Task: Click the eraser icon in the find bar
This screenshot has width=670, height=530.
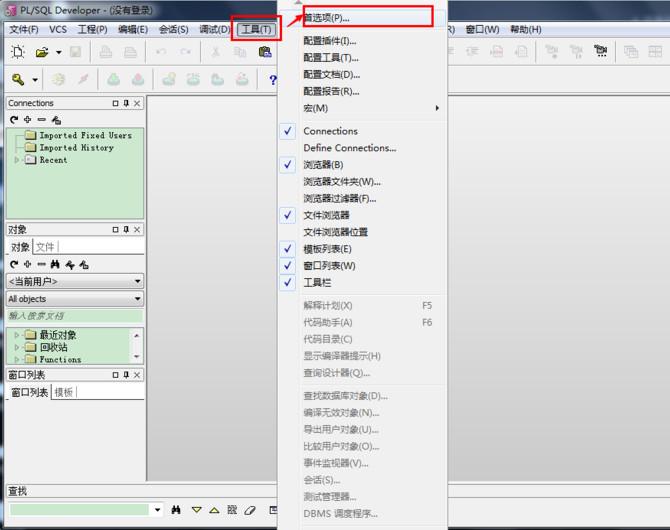Action: pyautogui.click(x=250, y=510)
